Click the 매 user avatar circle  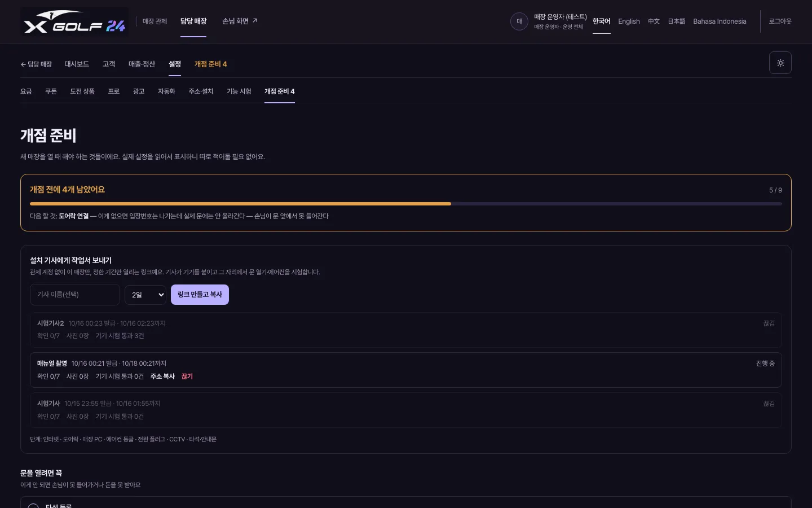point(519,21)
